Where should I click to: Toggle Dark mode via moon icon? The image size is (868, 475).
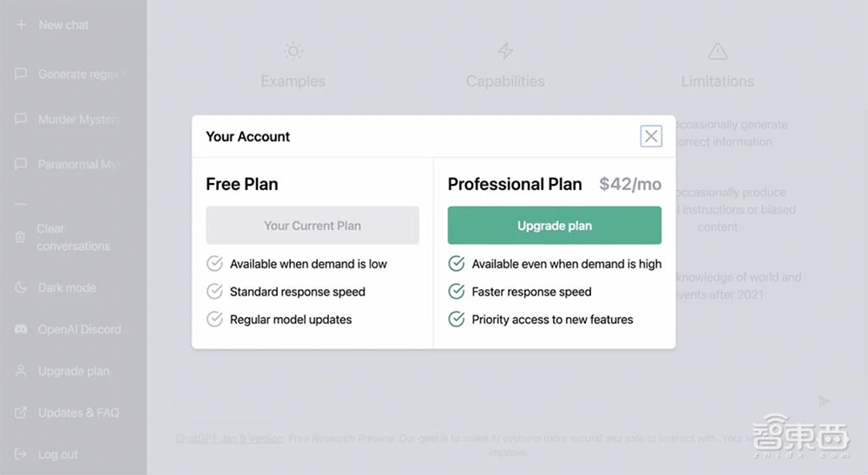(x=21, y=287)
